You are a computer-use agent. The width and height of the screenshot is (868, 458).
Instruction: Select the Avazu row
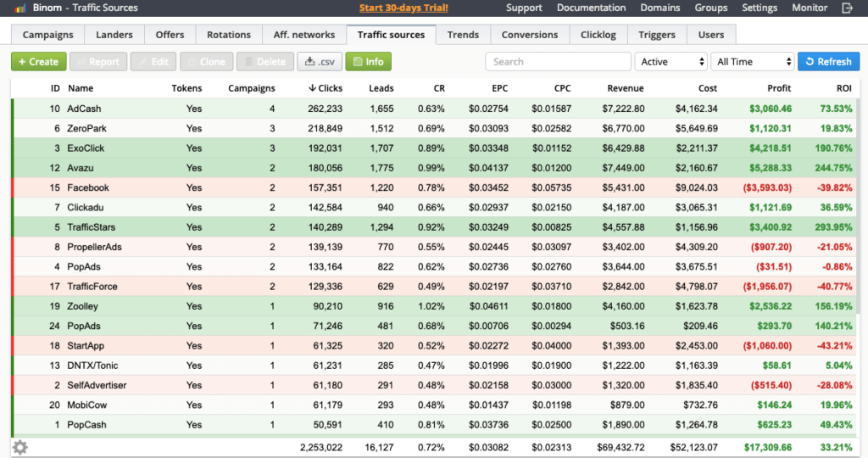coord(434,168)
